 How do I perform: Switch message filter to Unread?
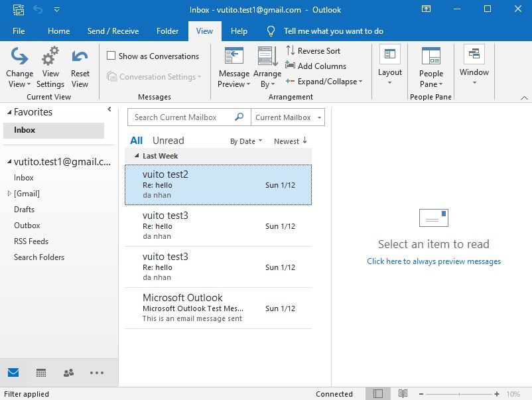pyautogui.click(x=167, y=140)
